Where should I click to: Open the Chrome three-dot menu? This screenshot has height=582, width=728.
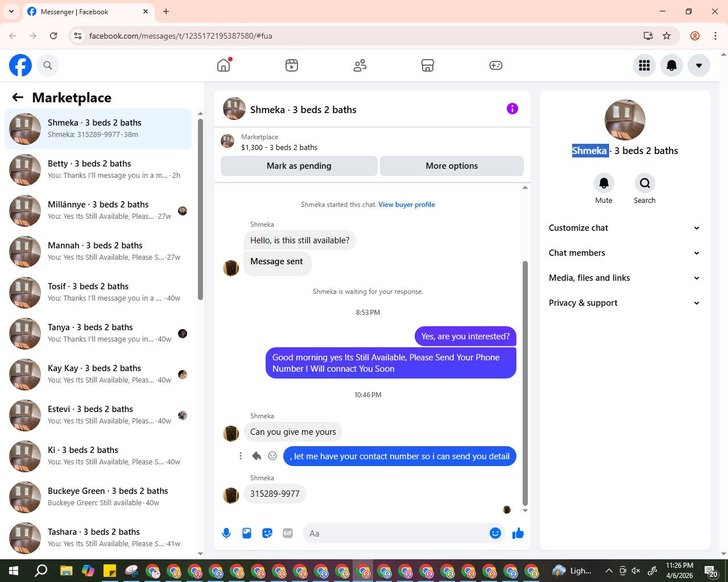pos(715,36)
